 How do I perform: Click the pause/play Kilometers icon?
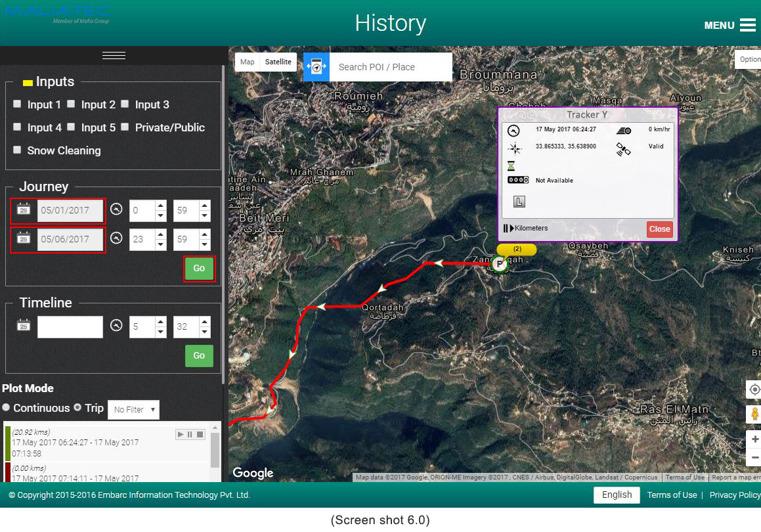[509, 228]
